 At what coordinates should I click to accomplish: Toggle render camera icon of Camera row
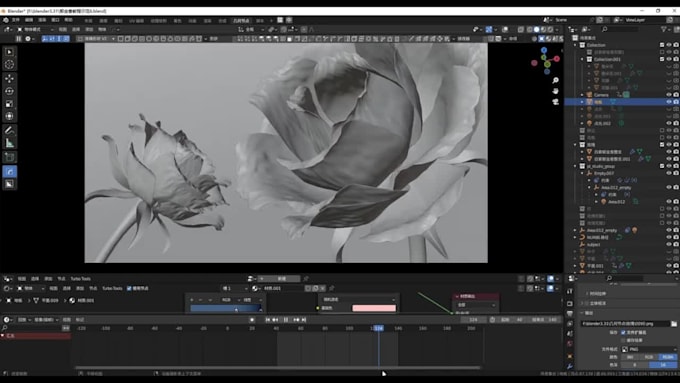point(676,95)
